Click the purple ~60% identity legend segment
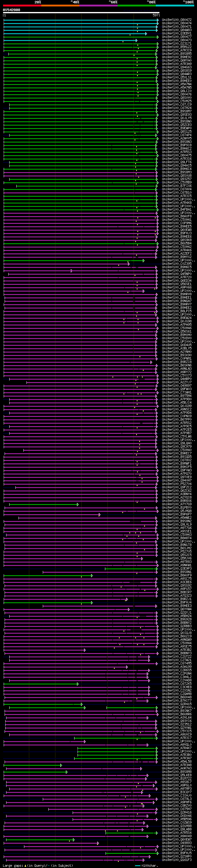The width and height of the screenshot is (197, 868). [x=98, y=6]
